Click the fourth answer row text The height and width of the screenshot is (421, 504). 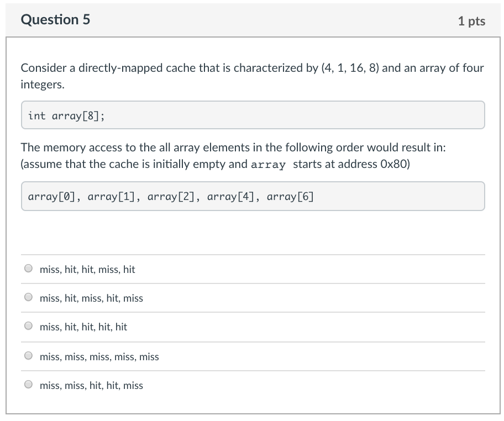[x=99, y=357]
